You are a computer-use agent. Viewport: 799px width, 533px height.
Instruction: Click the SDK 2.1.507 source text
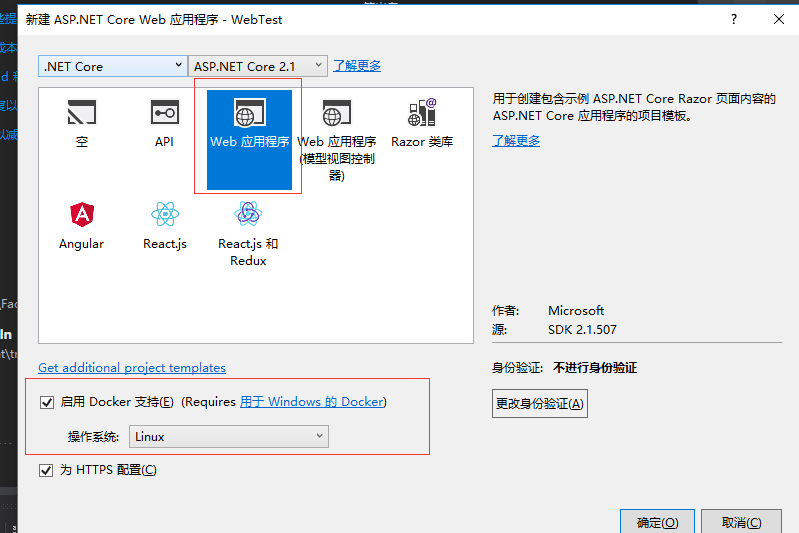582,330
